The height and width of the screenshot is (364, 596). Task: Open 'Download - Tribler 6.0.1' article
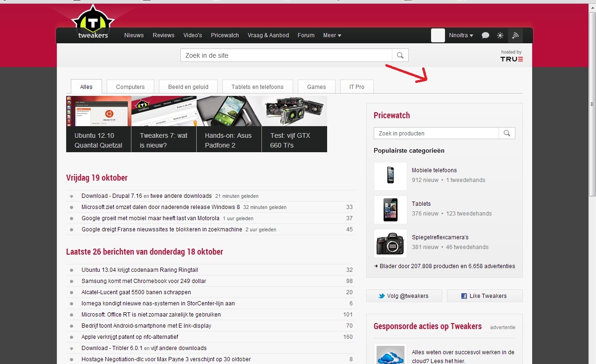(x=112, y=348)
